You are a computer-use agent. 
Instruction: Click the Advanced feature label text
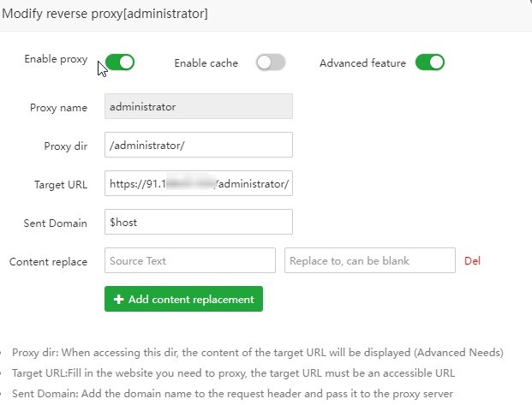click(362, 63)
